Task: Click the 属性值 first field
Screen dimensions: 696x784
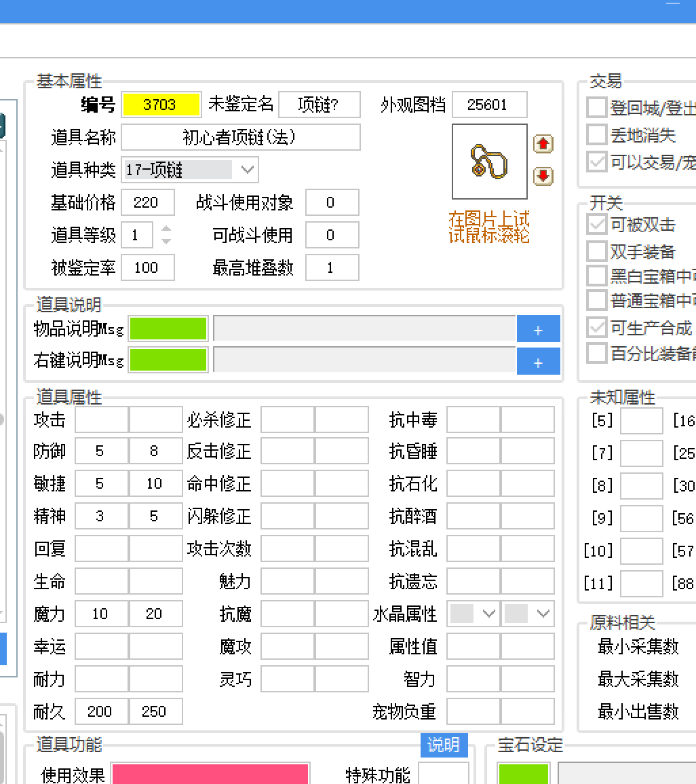Action: point(473,646)
